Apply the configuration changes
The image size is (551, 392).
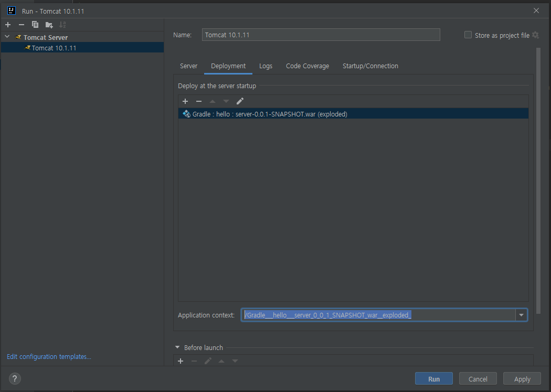pyautogui.click(x=522, y=379)
